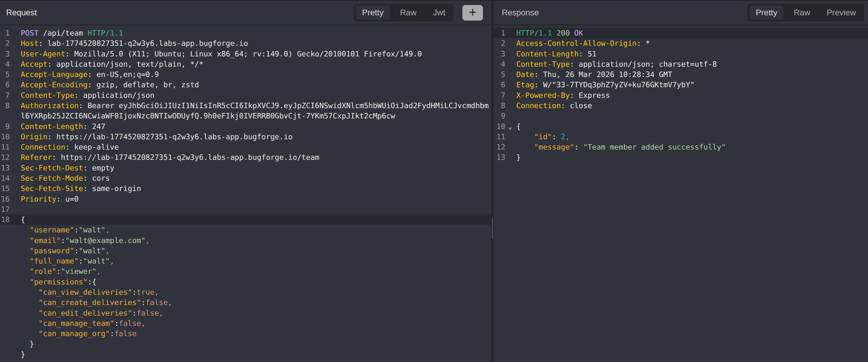Click the Request panel vertical scrollbar

click(x=492, y=229)
